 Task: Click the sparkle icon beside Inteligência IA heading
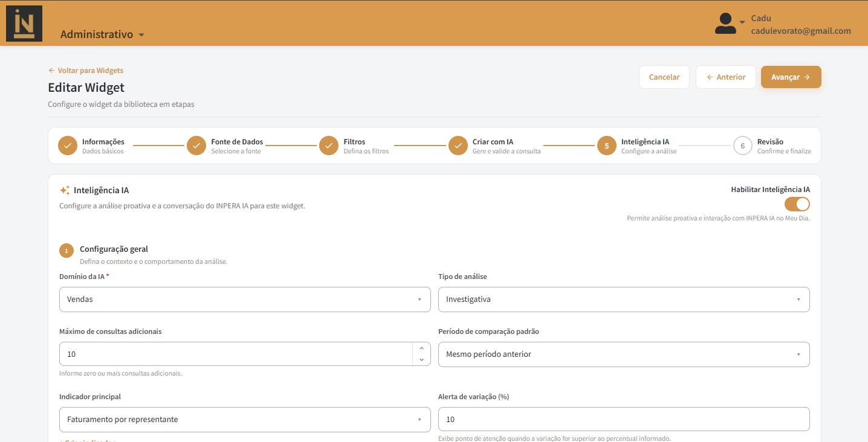(x=65, y=190)
